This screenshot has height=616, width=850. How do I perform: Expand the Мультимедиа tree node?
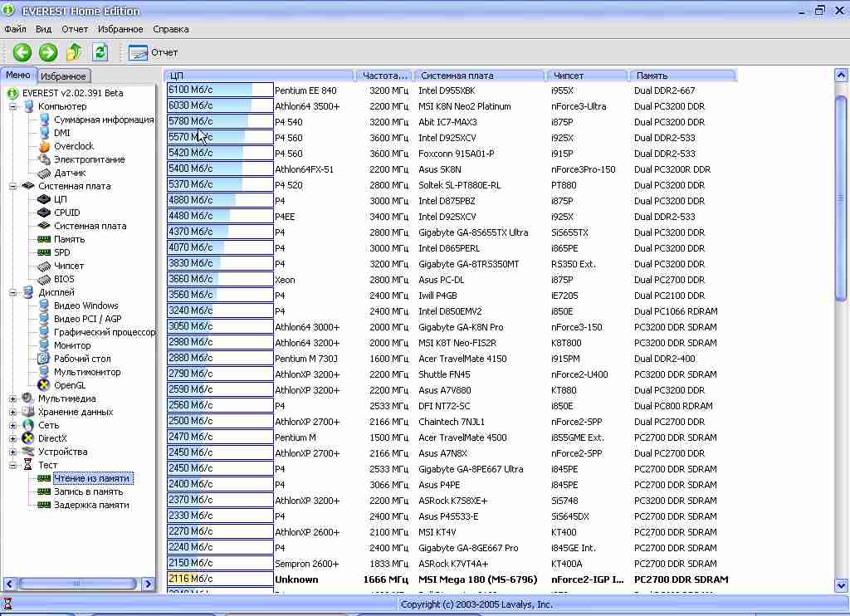pos(13,399)
